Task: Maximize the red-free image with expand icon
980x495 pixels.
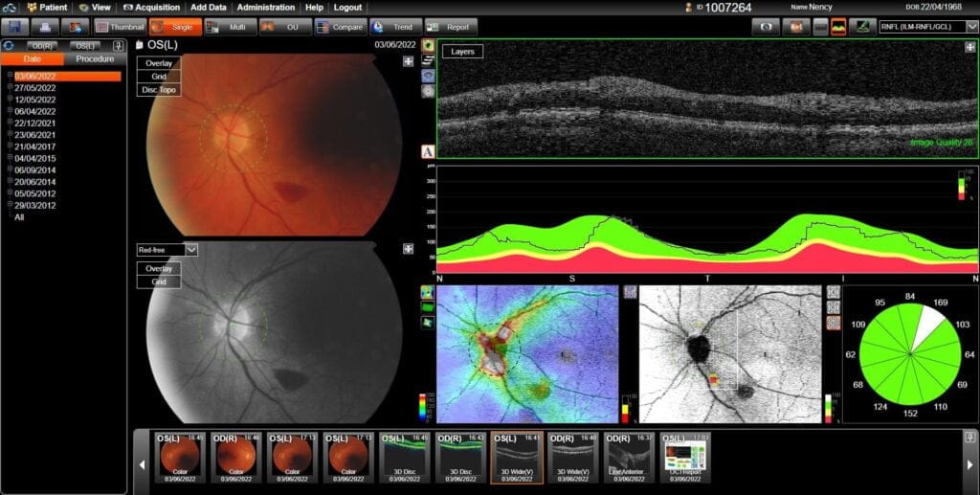Action: coord(408,249)
